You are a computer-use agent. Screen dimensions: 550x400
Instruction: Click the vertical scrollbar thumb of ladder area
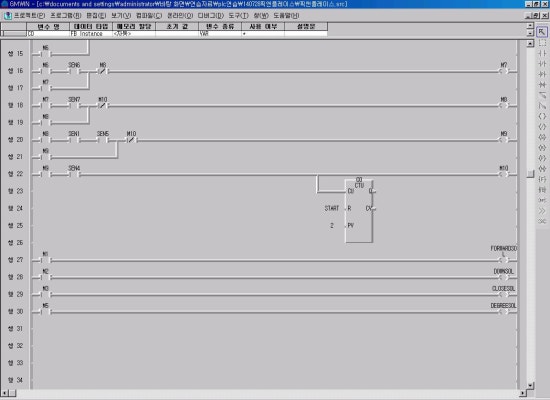coord(530,174)
